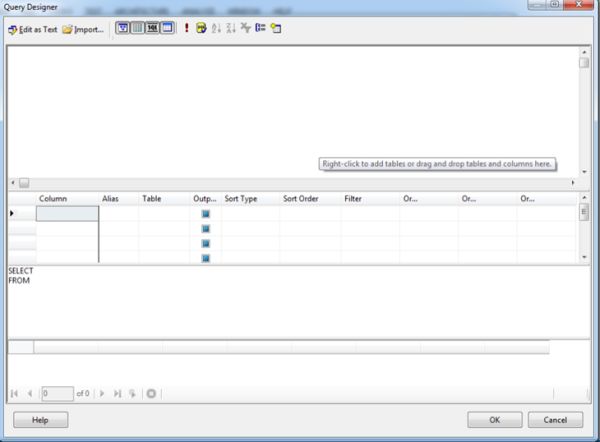Click grid pane scroll down arrow
The image size is (600, 442).
584,257
